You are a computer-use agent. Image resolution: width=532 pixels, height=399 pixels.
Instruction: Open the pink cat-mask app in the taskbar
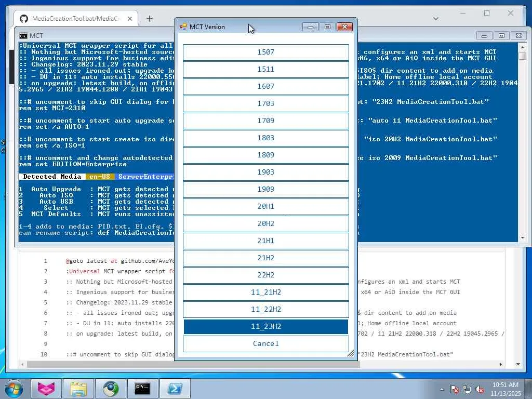click(x=46, y=389)
